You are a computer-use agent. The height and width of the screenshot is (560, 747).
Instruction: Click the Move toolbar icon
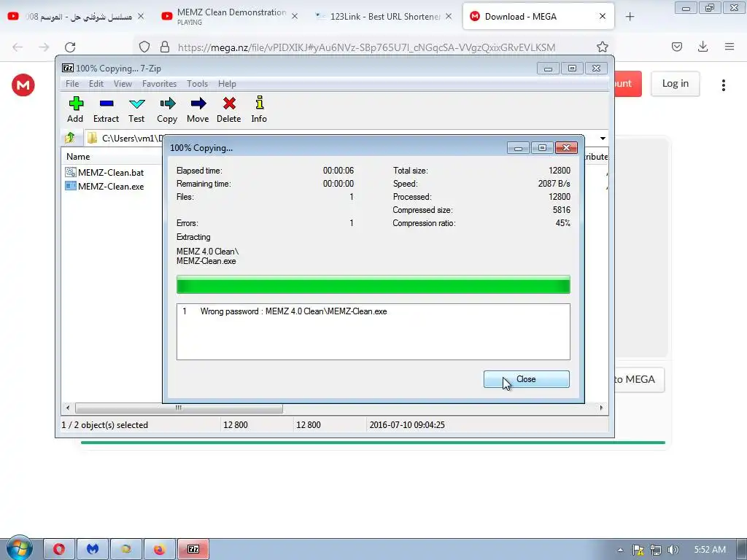pos(198,110)
